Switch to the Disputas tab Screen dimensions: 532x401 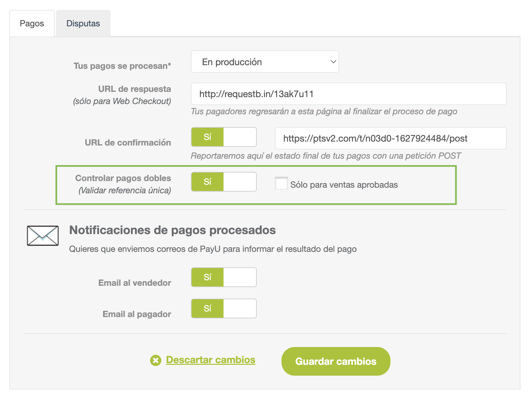tap(83, 23)
